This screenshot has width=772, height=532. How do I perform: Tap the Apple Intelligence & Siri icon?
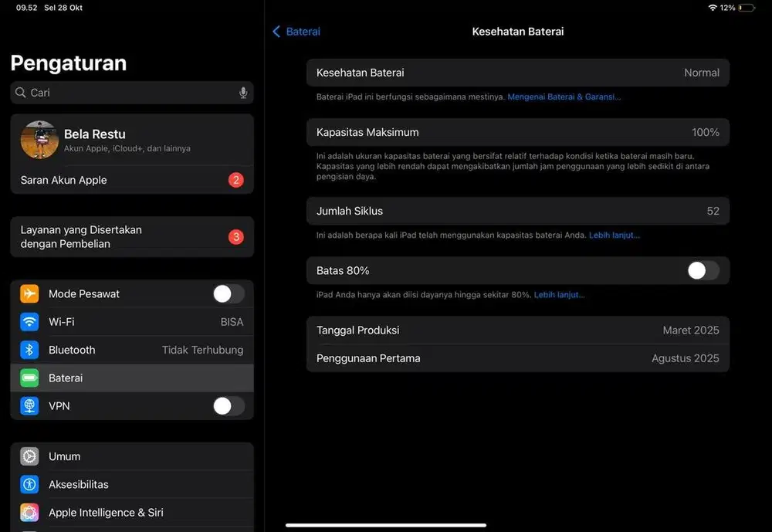pos(29,513)
